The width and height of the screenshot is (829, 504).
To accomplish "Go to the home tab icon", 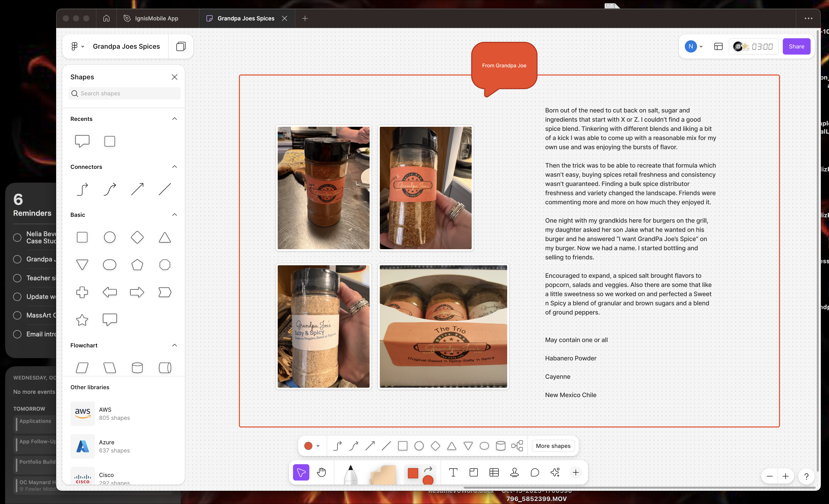I will pos(106,19).
